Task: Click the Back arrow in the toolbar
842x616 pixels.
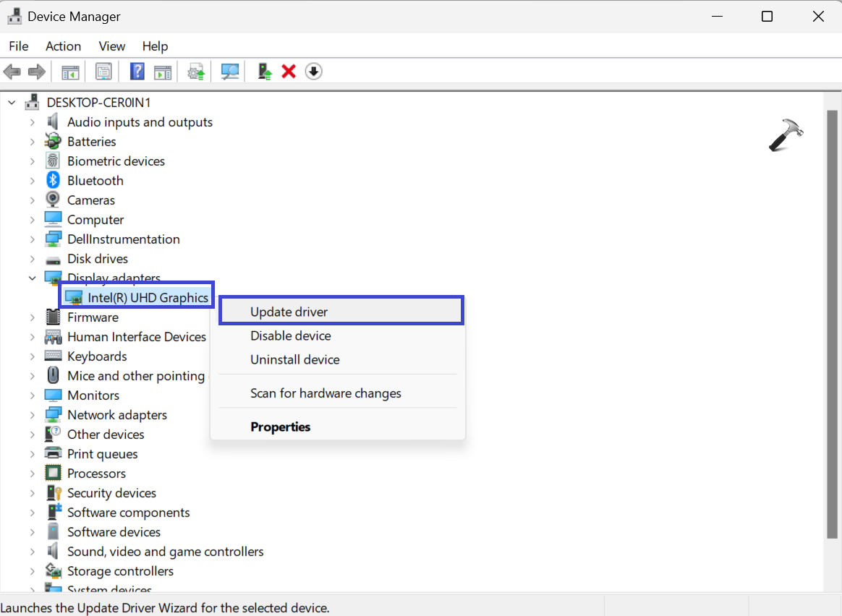Action: 12,72
